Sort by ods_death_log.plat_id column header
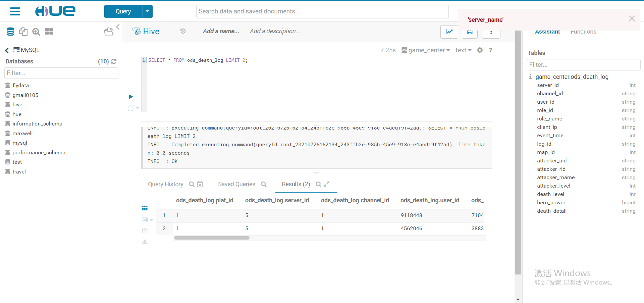 pyautogui.click(x=205, y=200)
